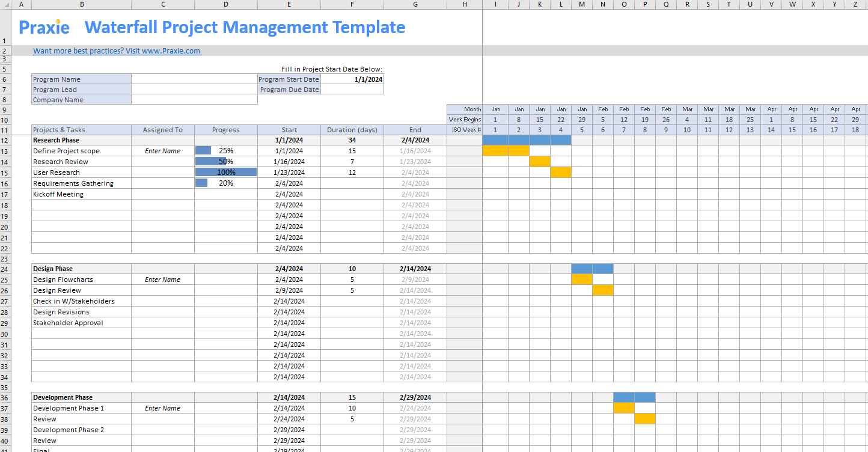Click start date 2/9/2024 for Design Review
Viewport: 868px width, 452px height.
(x=289, y=290)
